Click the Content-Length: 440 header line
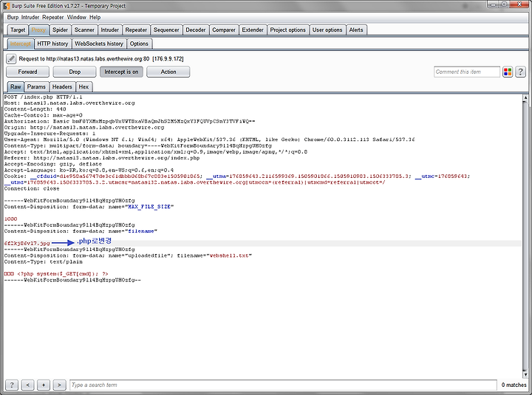Viewport: 532px width, 395px height. tap(35, 109)
